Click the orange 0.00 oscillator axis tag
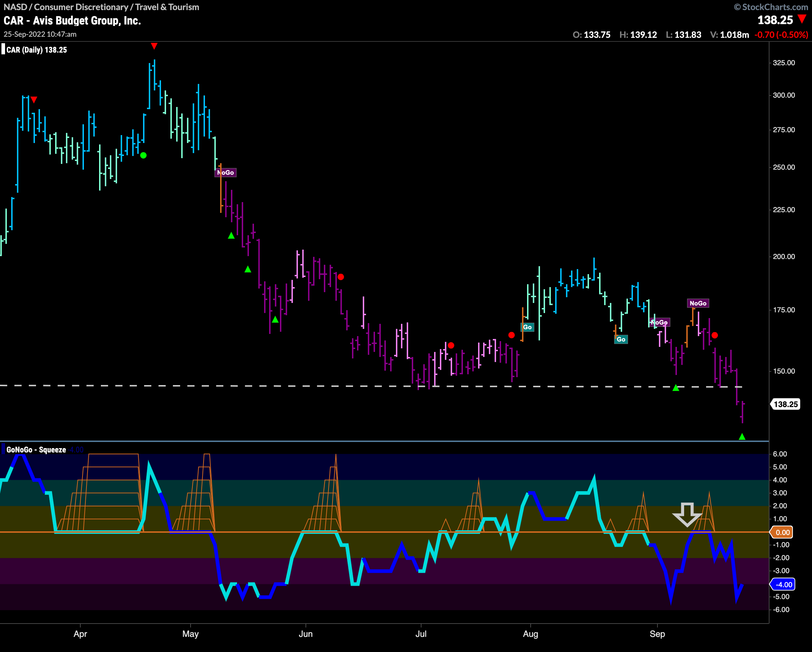The image size is (812, 652). (782, 532)
